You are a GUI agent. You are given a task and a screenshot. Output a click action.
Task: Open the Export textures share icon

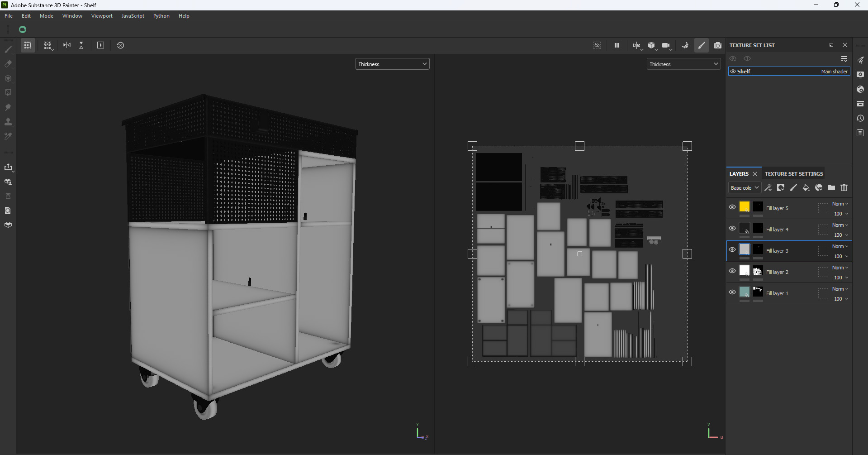(8, 168)
